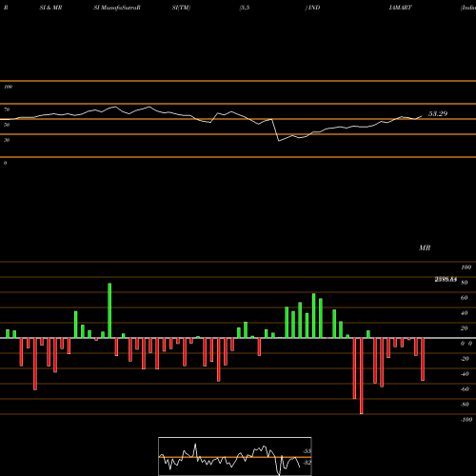Image resolution: width=476 pixels, height=476 pixels.
Task: Click the RSI axis label 70
Action: click(7, 109)
